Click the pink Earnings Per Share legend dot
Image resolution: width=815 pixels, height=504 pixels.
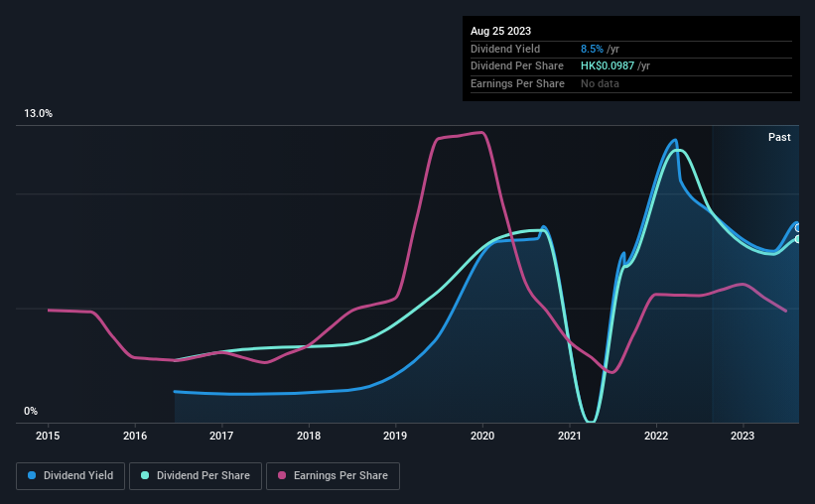282,475
